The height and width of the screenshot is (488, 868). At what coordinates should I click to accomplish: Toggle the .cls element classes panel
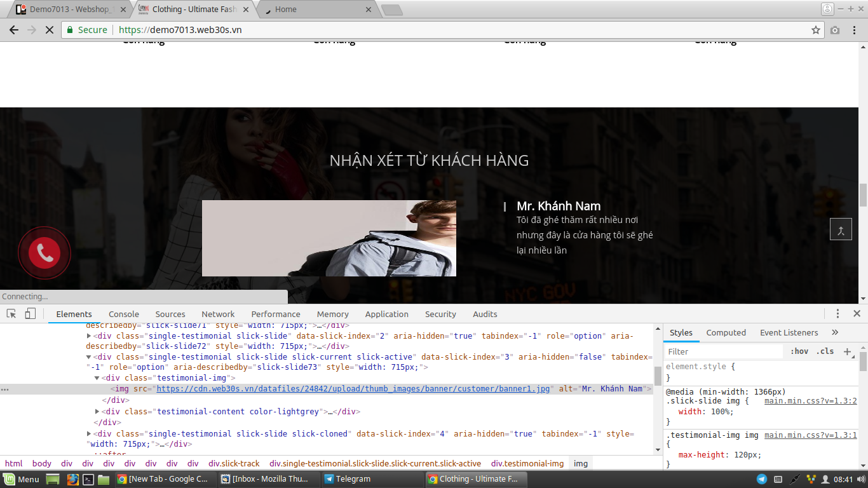pos(825,351)
